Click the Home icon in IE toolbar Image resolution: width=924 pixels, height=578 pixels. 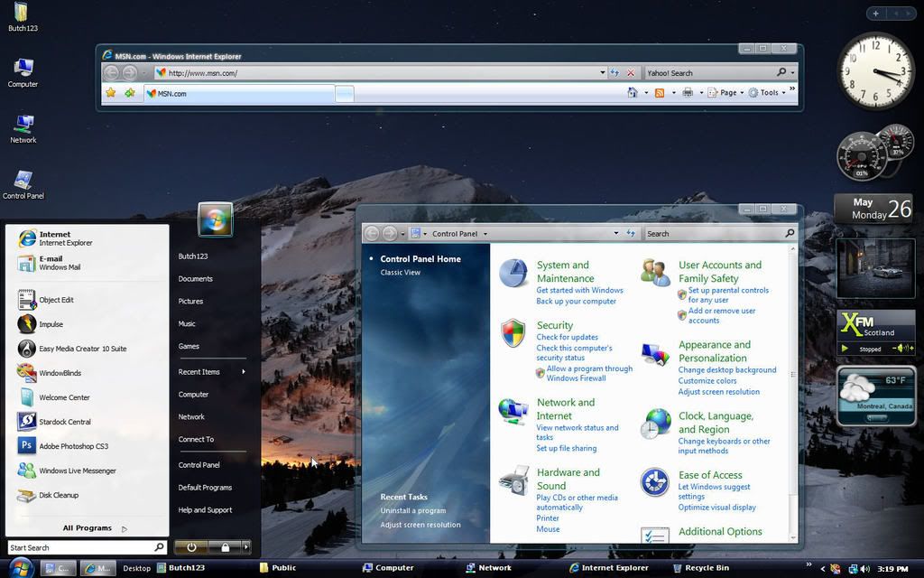click(x=633, y=93)
